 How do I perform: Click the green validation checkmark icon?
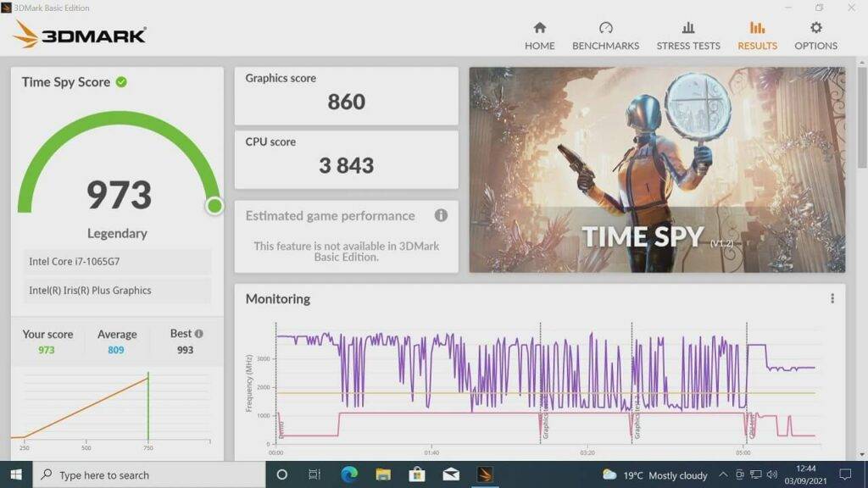click(x=121, y=82)
